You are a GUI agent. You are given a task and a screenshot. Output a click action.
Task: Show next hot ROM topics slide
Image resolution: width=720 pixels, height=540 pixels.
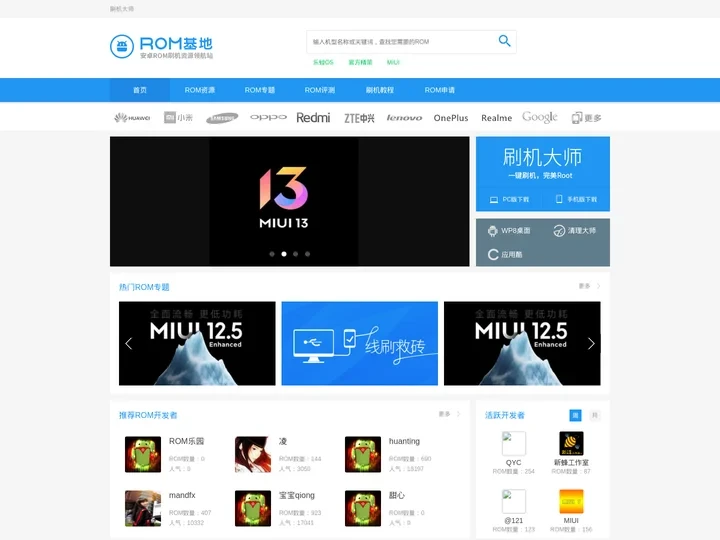(x=591, y=343)
